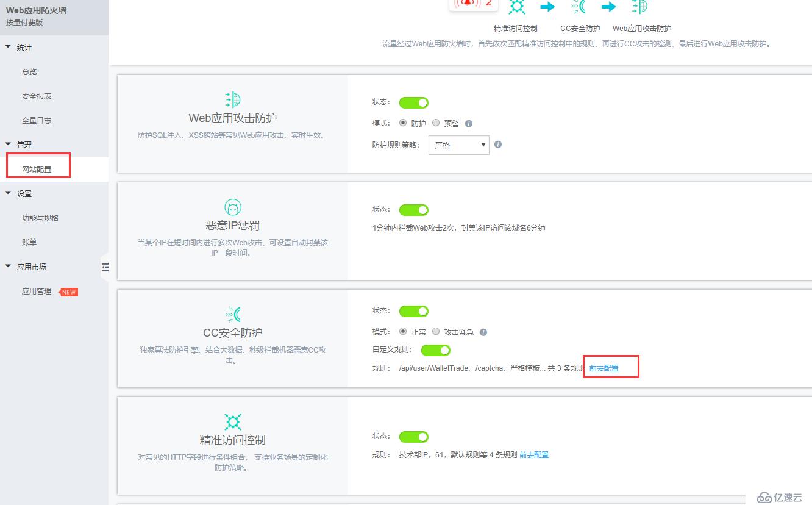Click the 精准访问控制 gear icon in card
This screenshot has width=812, height=505.
click(233, 421)
